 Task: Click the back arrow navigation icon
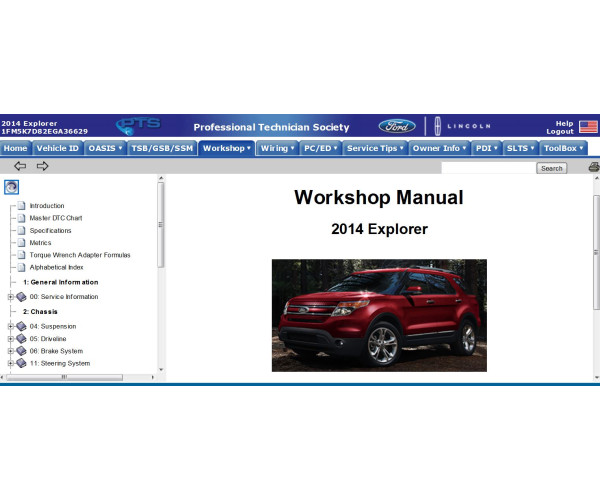pyautogui.click(x=20, y=166)
